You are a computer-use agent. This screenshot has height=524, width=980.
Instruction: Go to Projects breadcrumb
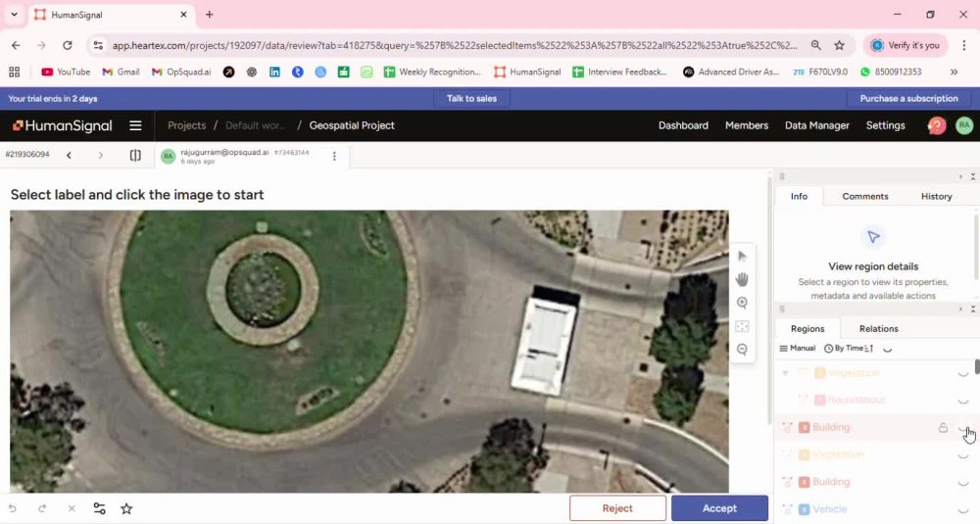coord(186,125)
